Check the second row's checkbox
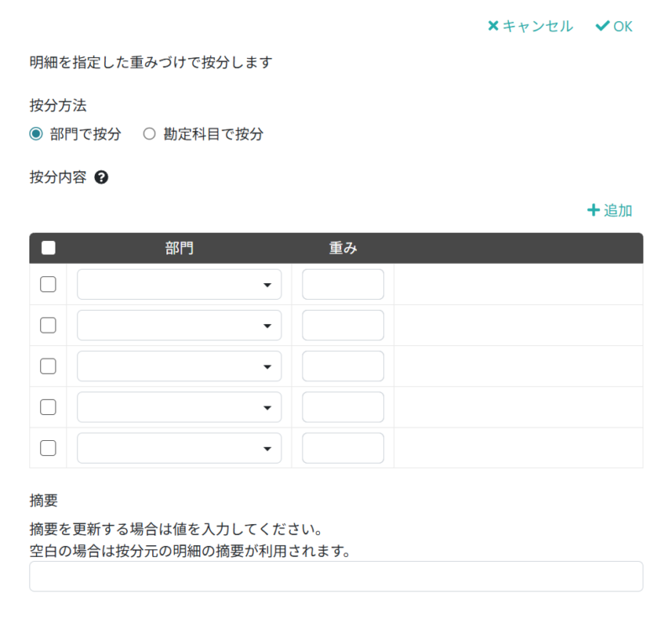The height and width of the screenshot is (619, 672). (x=48, y=325)
